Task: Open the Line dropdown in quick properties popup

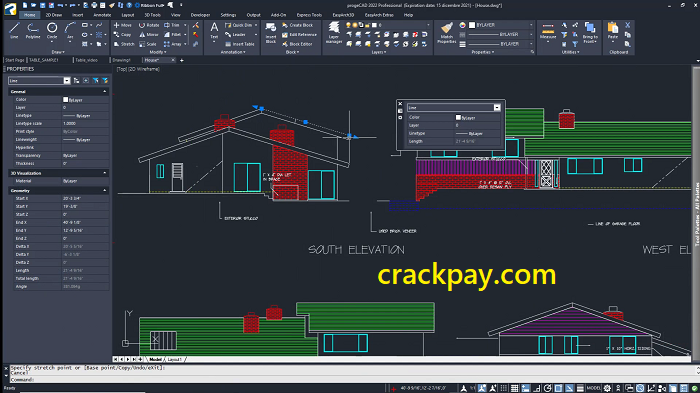Action: [497, 108]
